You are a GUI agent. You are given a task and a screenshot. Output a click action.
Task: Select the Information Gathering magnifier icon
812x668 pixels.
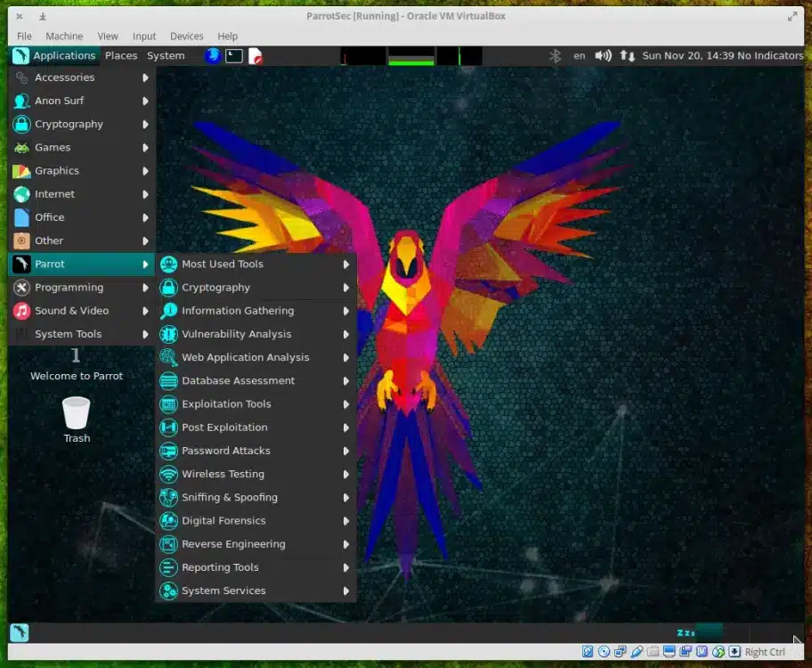pos(168,310)
